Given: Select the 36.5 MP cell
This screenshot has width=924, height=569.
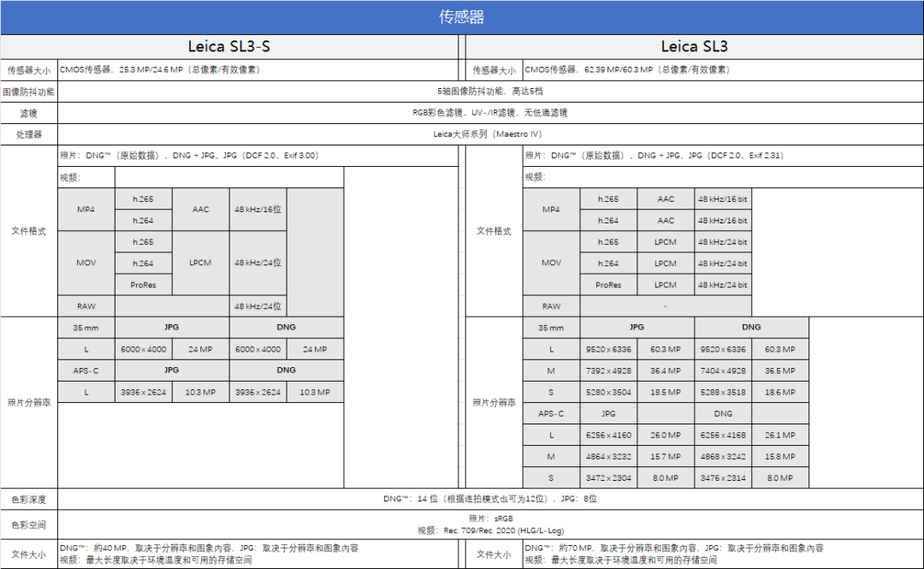Looking at the screenshot, I should coord(780,370).
